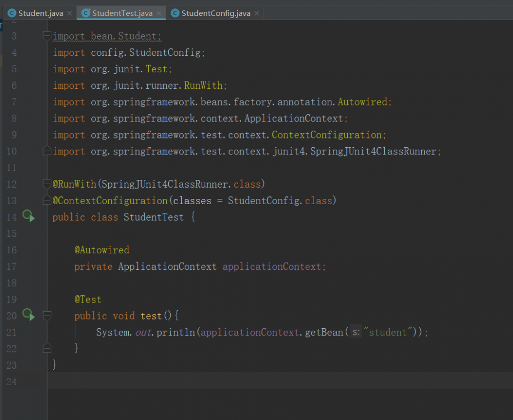The image size is (513, 420).
Task: Run the test() method via gutter icon
Action: pos(28,315)
